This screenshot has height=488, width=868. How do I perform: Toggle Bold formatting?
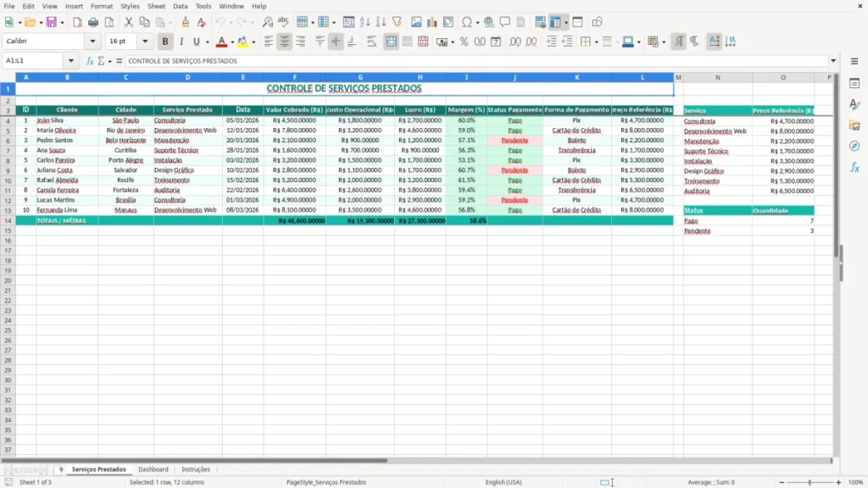[165, 42]
